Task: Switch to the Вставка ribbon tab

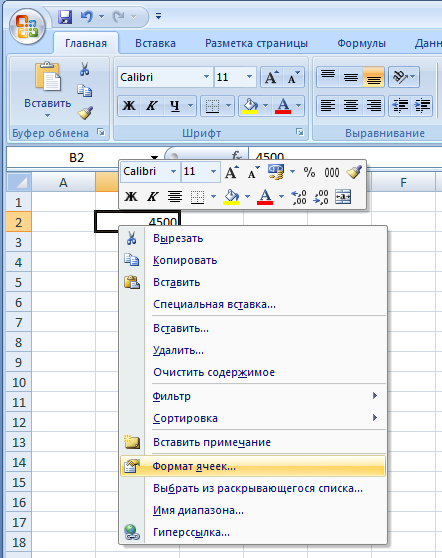Action: point(155,43)
